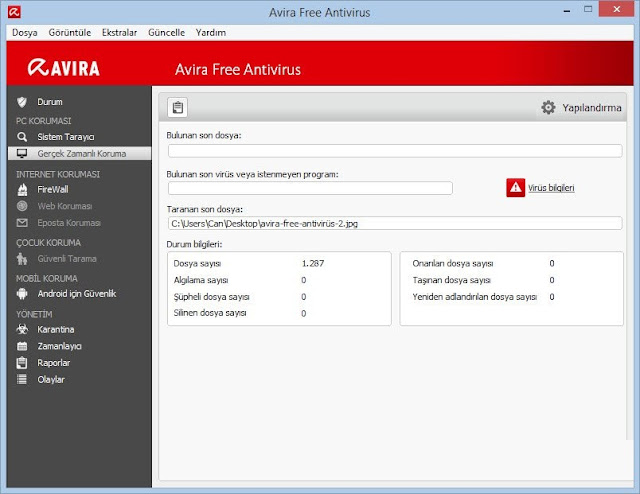
Task: Click the envelope icon for Eposta Koruması
Action: [22, 223]
